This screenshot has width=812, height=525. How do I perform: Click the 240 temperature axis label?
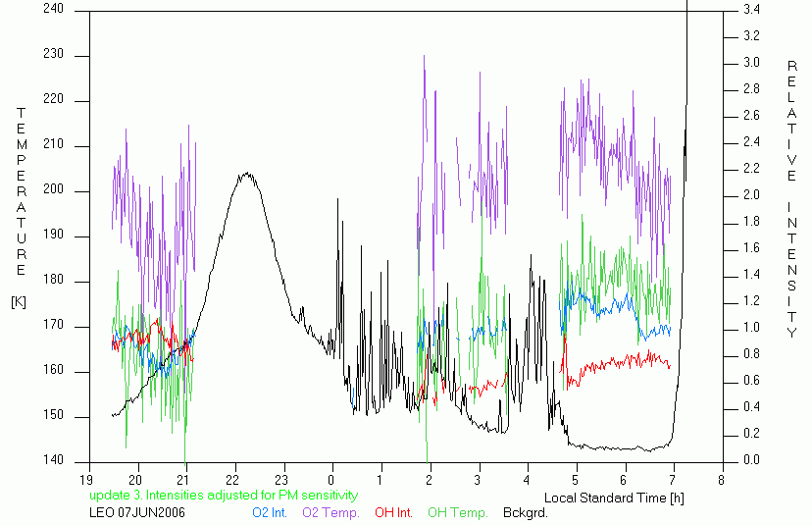point(53,9)
